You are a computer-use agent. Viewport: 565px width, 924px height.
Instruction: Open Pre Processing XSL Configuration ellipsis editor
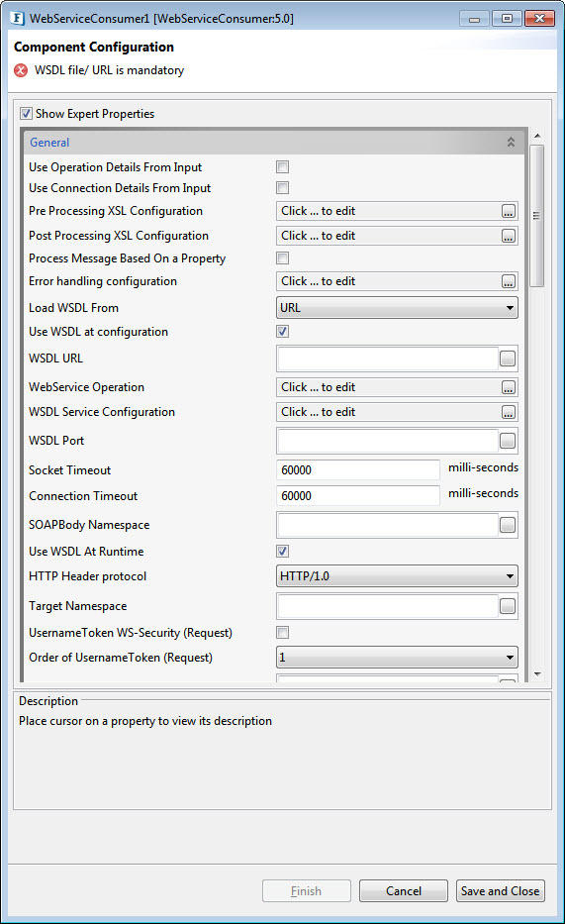tap(509, 211)
